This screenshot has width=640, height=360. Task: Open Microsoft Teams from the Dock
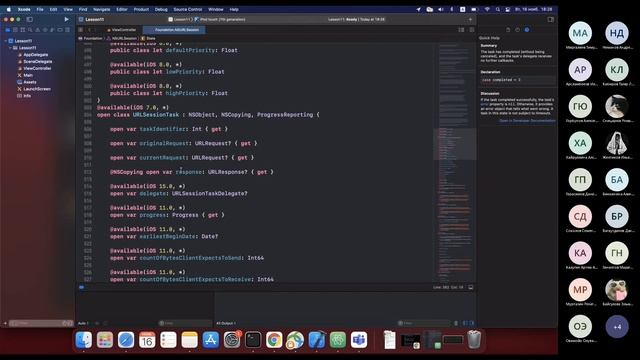359,340
